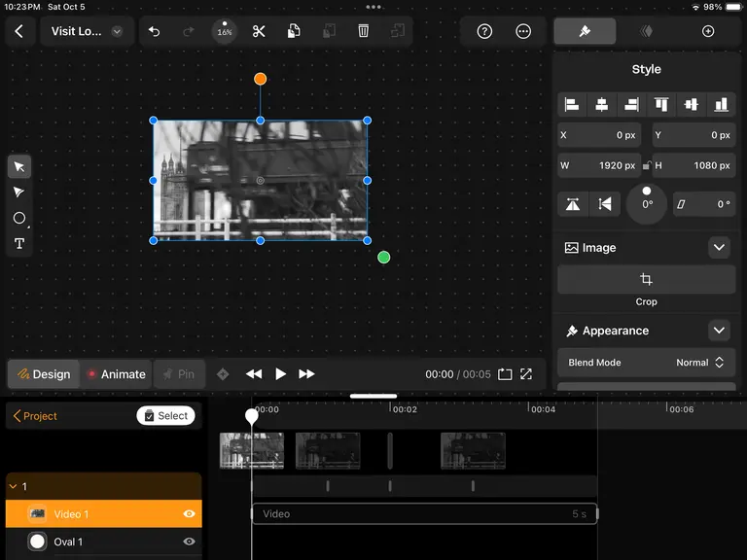747x560 pixels.
Task: Align selection to left edge
Action: coord(572,104)
